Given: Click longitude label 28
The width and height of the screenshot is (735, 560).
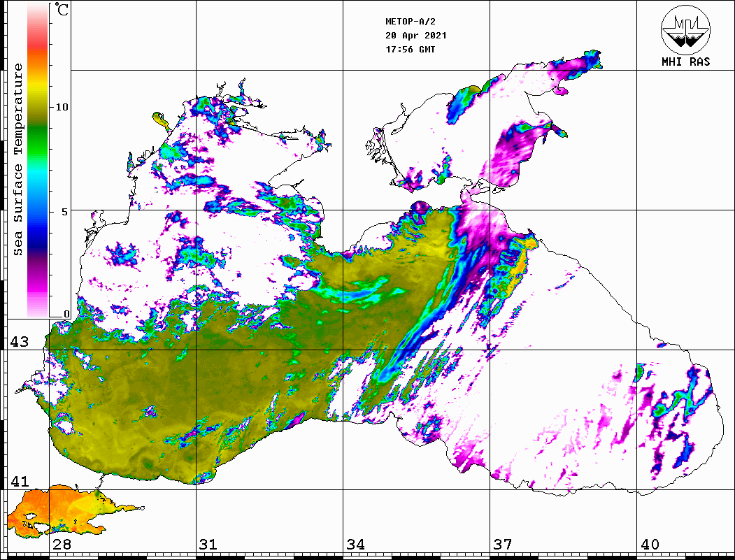Looking at the screenshot, I should coord(62,544).
